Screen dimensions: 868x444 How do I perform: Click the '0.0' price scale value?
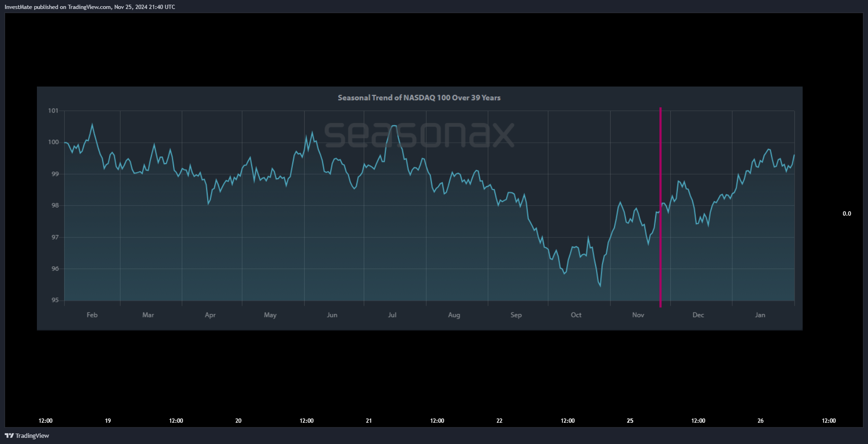(x=847, y=214)
